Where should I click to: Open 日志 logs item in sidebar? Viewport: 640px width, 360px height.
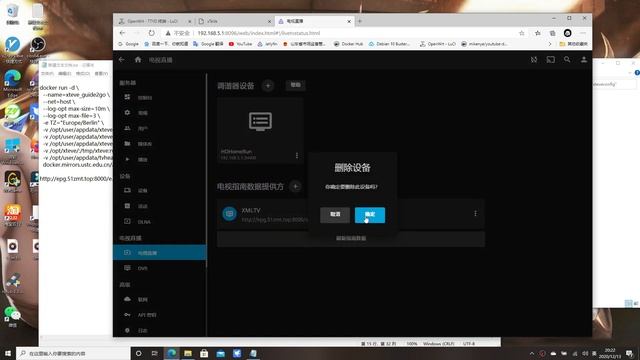pyautogui.click(x=160, y=330)
